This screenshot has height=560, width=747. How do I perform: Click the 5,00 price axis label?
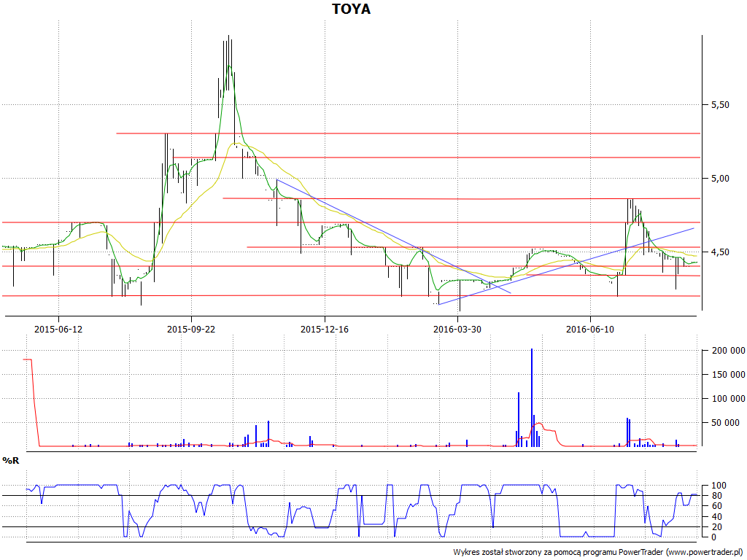pos(720,179)
